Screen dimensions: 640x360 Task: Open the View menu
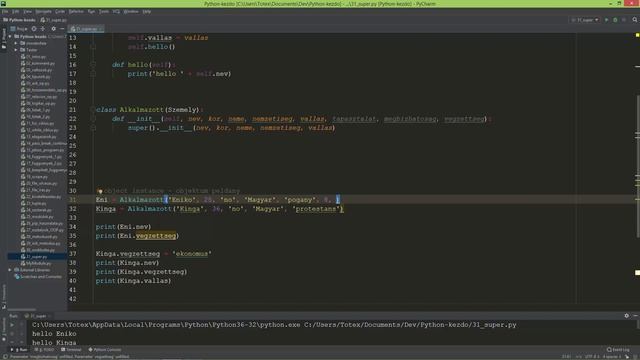27,11
